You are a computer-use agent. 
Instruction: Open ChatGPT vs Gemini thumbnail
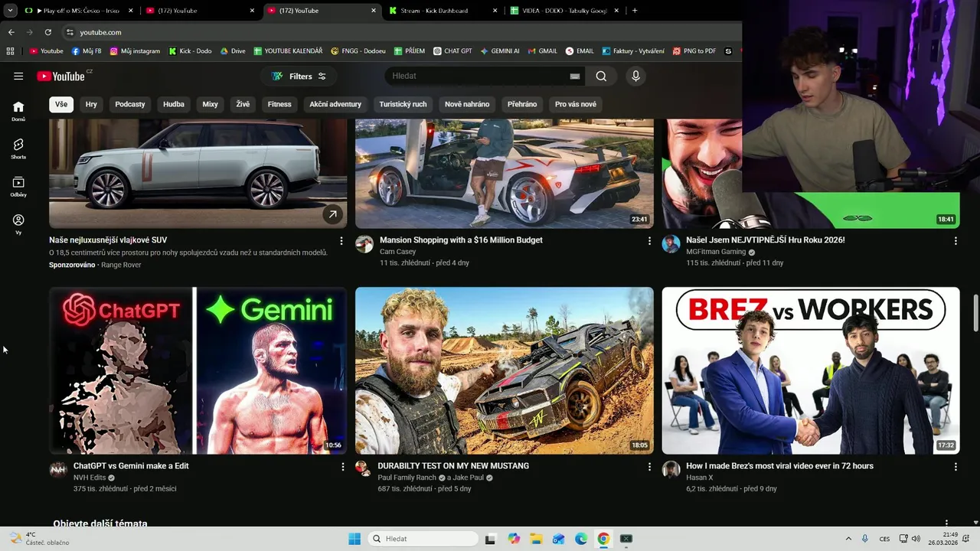coord(198,370)
